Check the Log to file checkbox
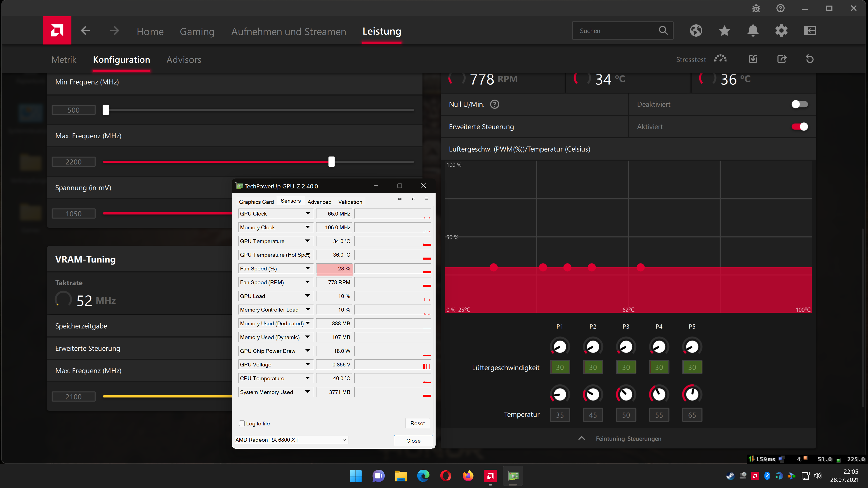 [x=242, y=423]
